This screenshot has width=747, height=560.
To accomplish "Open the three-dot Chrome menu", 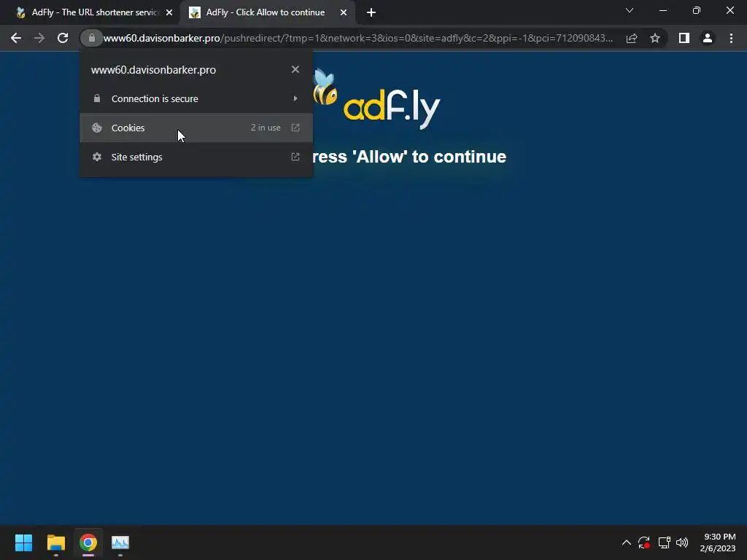I will click(731, 38).
